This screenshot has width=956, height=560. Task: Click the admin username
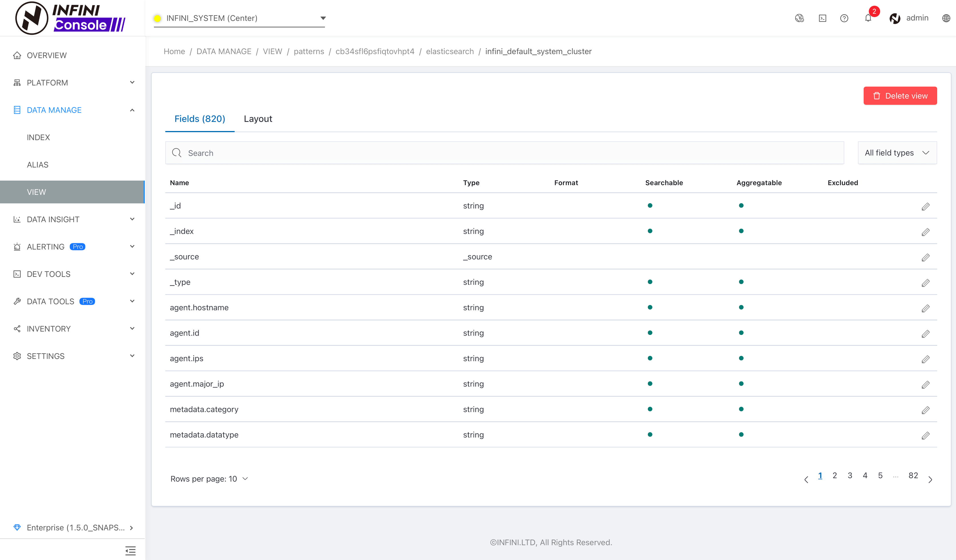click(917, 18)
